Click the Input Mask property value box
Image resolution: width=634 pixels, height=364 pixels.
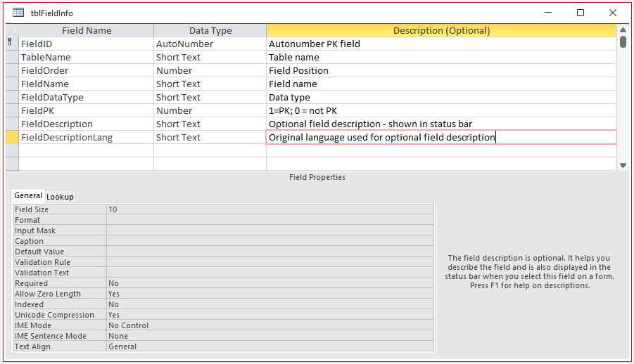coord(270,230)
